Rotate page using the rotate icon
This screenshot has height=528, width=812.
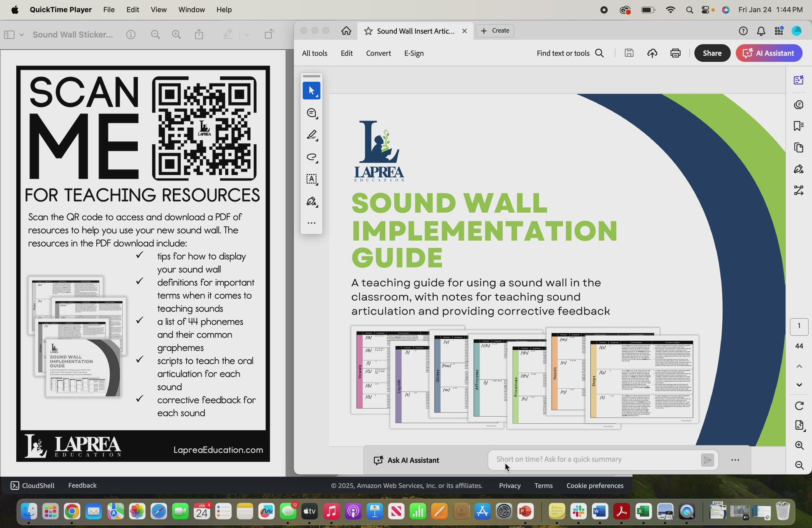(x=799, y=406)
